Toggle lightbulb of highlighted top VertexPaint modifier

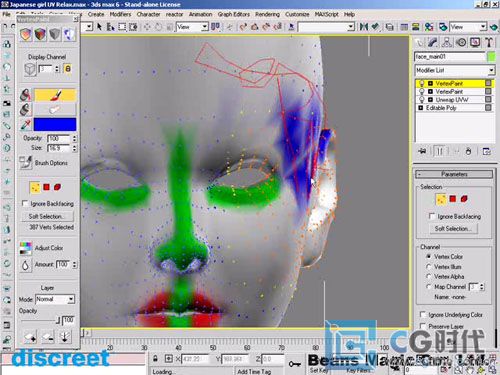pos(422,83)
